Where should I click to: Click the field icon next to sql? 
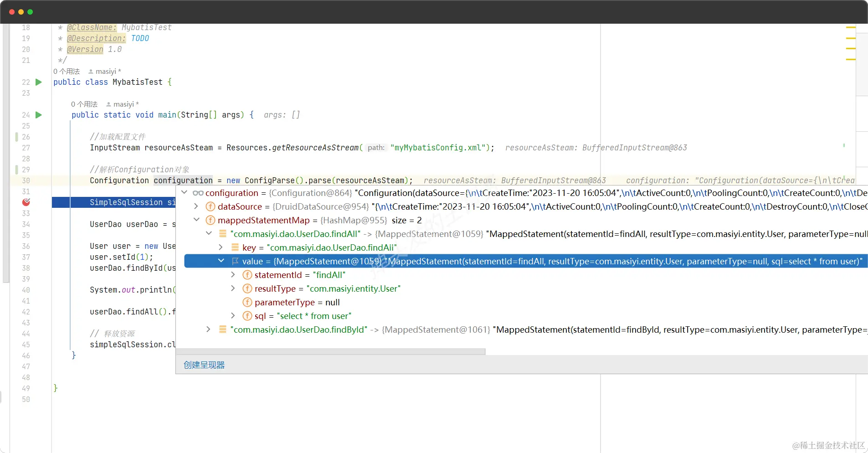click(x=247, y=316)
